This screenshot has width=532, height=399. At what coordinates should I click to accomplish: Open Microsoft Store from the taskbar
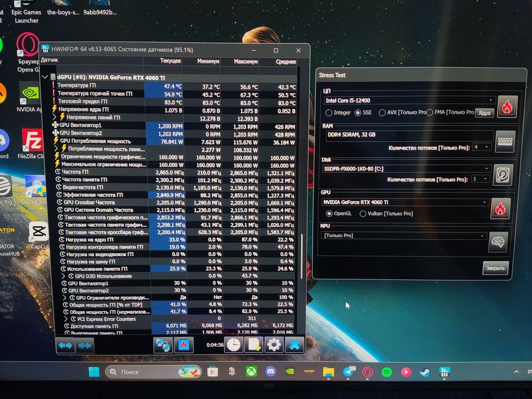tap(213, 372)
